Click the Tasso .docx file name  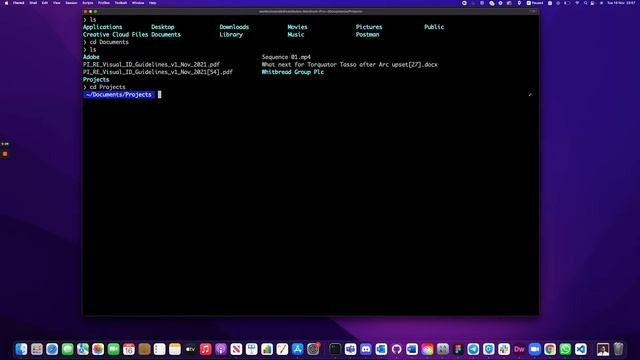[349, 64]
